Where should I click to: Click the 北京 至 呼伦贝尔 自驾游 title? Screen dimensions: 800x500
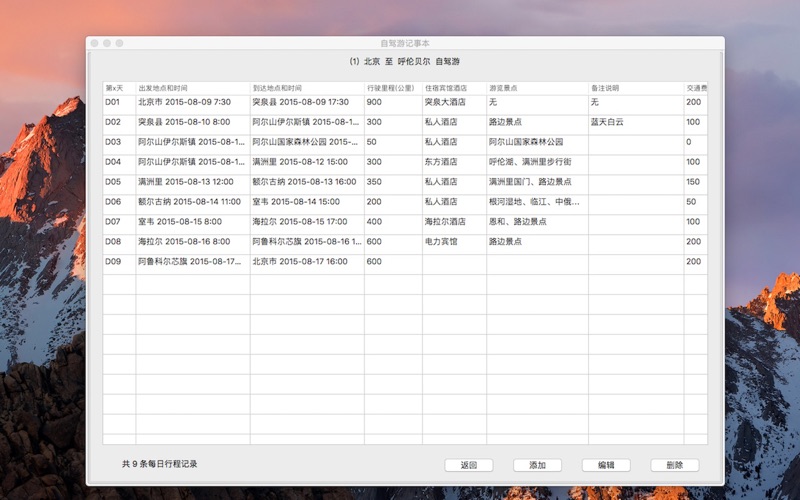[405, 61]
